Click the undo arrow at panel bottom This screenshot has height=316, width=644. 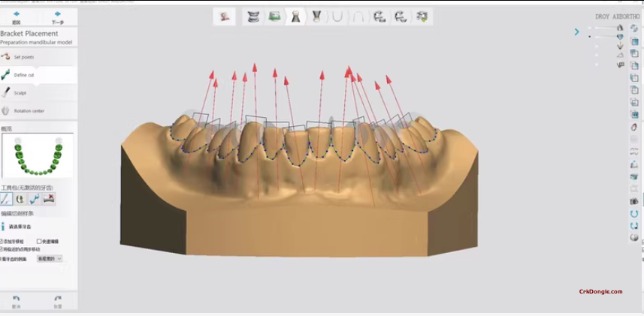pyautogui.click(x=17, y=298)
